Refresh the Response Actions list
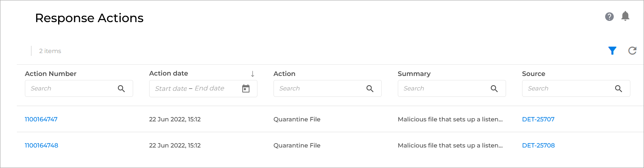This screenshot has width=644, height=168. [x=632, y=51]
